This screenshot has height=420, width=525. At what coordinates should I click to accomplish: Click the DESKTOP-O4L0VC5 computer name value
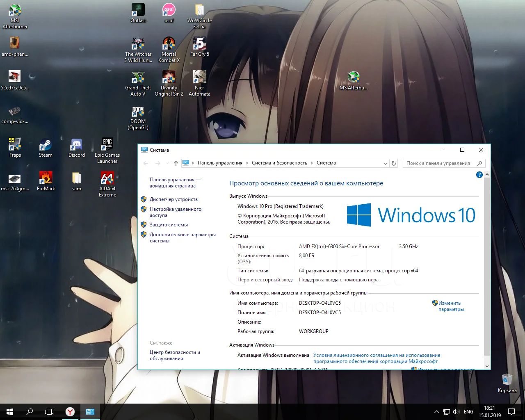tap(320, 303)
